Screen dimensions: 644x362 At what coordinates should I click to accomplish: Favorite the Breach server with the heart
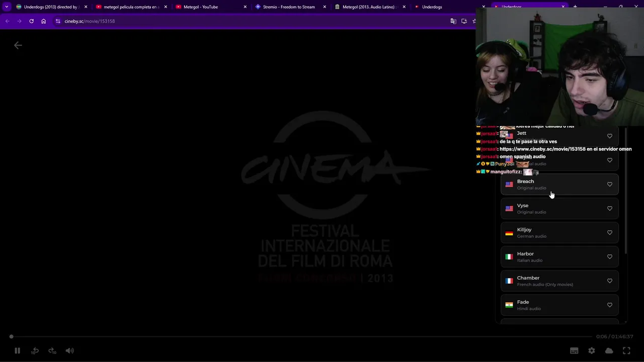(x=610, y=184)
